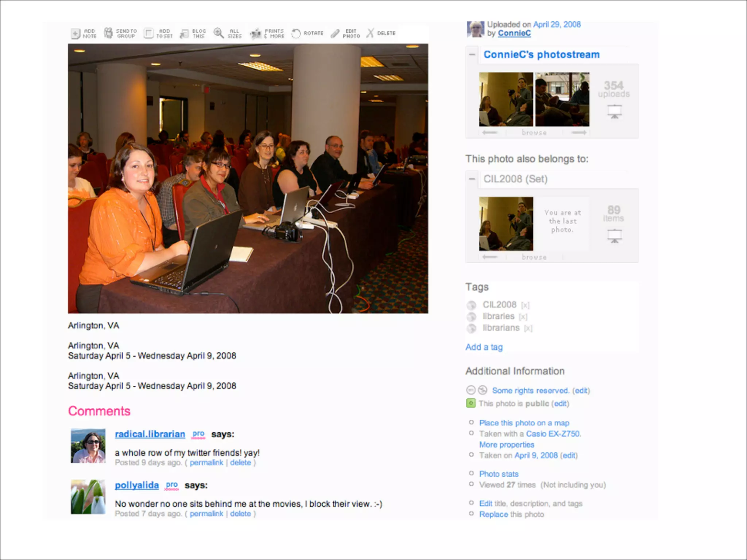Go to previous photo in CIL2008 set
The height and width of the screenshot is (560, 747).
click(x=489, y=257)
